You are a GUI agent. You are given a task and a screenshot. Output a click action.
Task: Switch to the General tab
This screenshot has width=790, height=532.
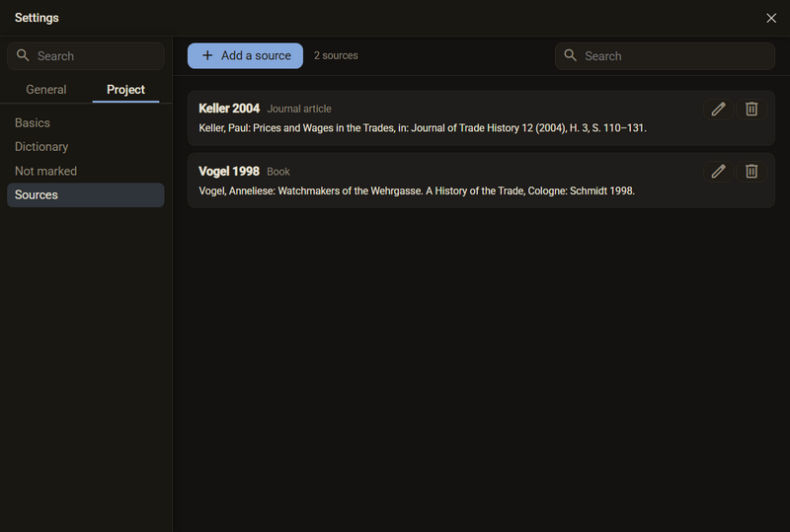point(46,90)
